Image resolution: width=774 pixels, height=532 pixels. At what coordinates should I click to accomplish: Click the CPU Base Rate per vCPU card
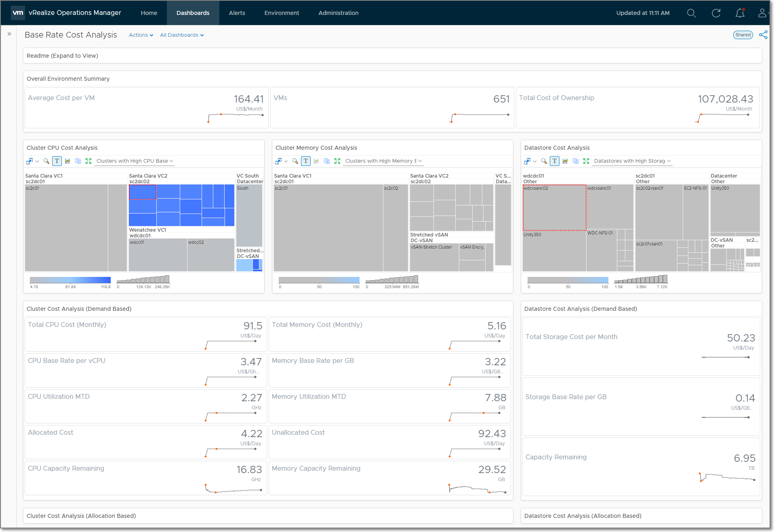tap(146, 371)
